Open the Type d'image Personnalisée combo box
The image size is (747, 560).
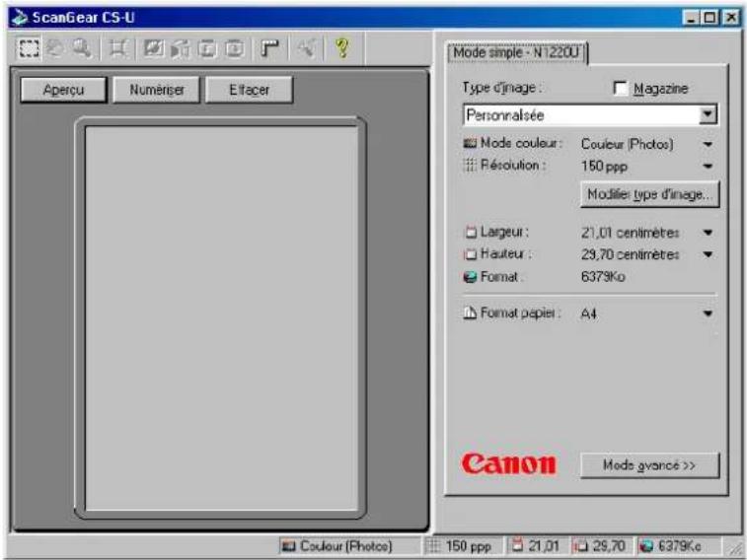590,115
